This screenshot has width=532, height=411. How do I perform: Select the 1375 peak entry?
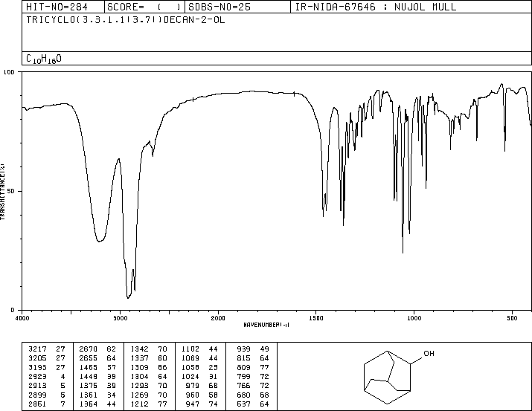[x=97, y=386]
